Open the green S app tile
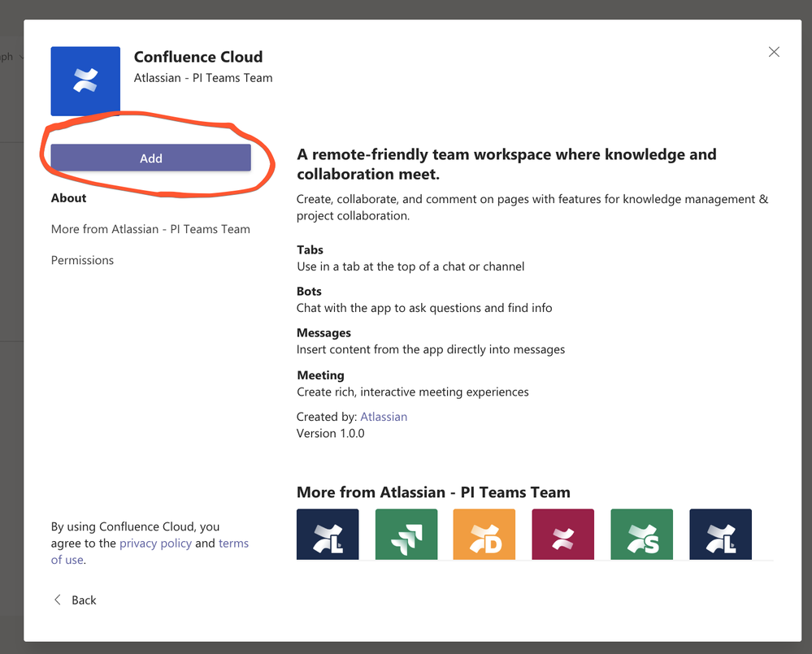The image size is (812, 654). 641,534
